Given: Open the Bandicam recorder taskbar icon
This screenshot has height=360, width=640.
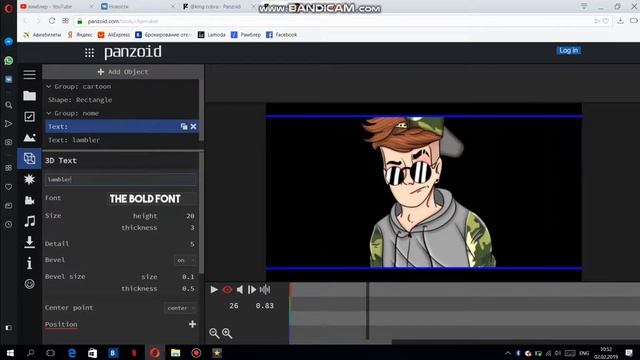Looking at the screenshot, I should coord(196,353).
